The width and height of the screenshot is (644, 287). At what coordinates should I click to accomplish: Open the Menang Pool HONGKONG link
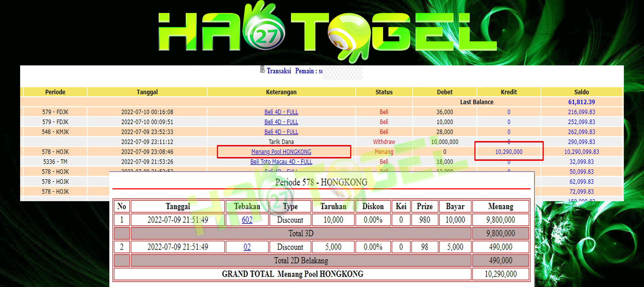(x=281, y=152)
